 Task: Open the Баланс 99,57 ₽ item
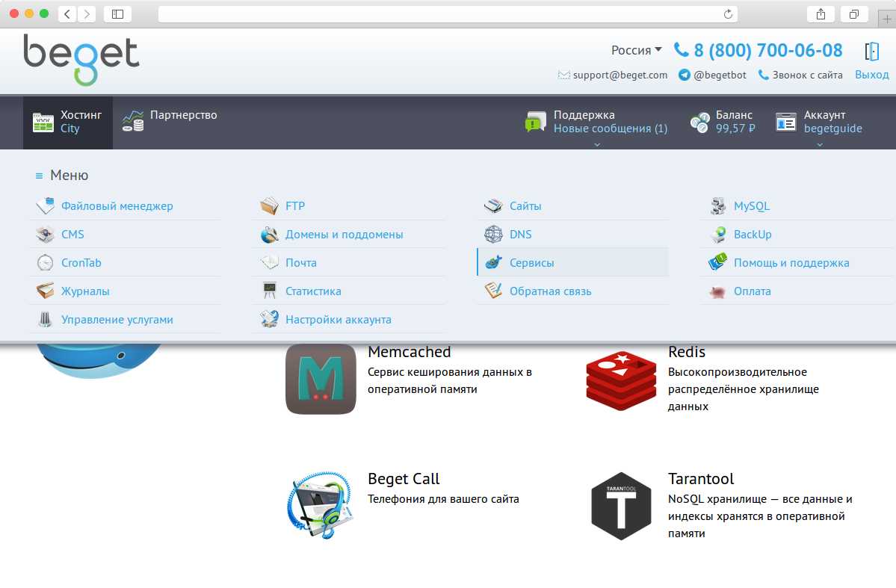[x=723, y=122]
